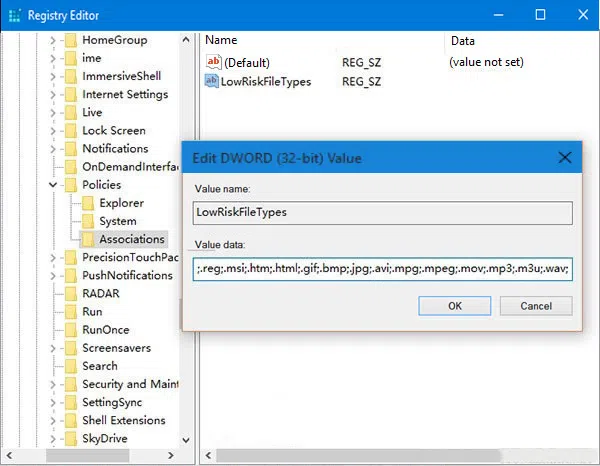The image size is (600, 466).
Task: Click the Associations folder icon
Action: [88, 240]
